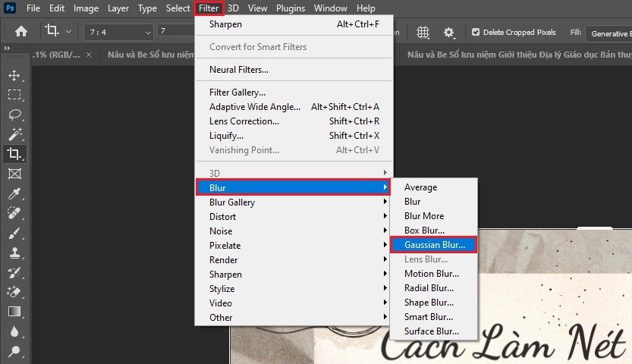Expand the Sharpen submenu in the filter list

[294, 275]
